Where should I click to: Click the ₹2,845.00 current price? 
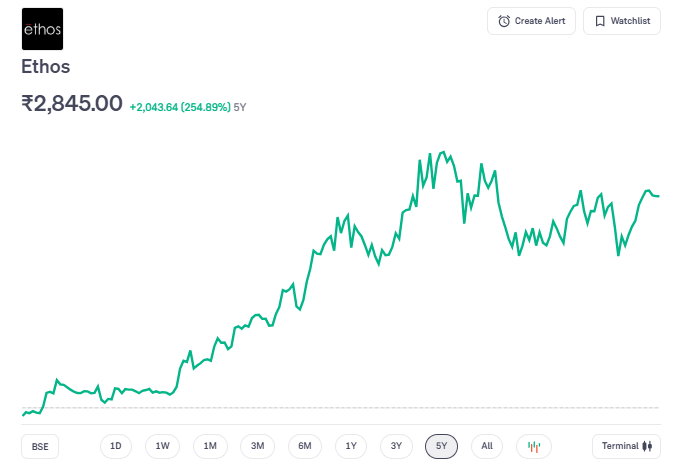click(72, 104)
